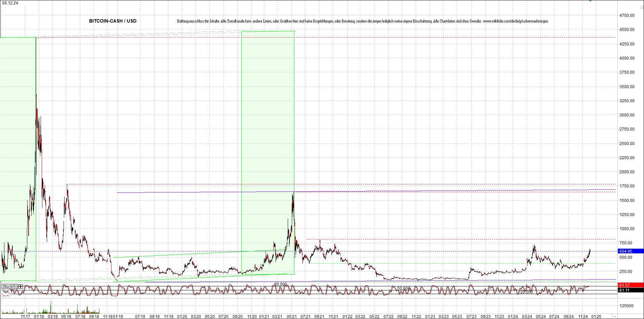Screen dimensions: 644x319
Task: Click the 1750.00 price axis label
Action: tap(627, 186)
